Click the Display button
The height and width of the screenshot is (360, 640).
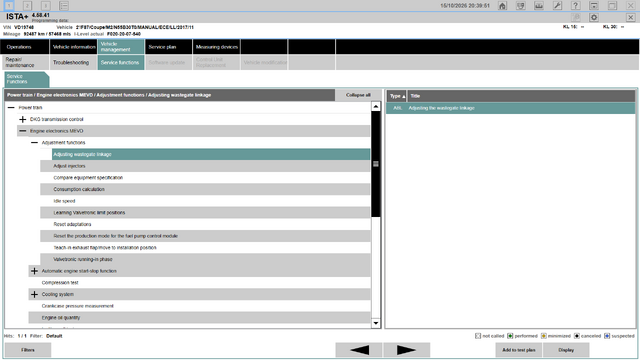(566, 350)
